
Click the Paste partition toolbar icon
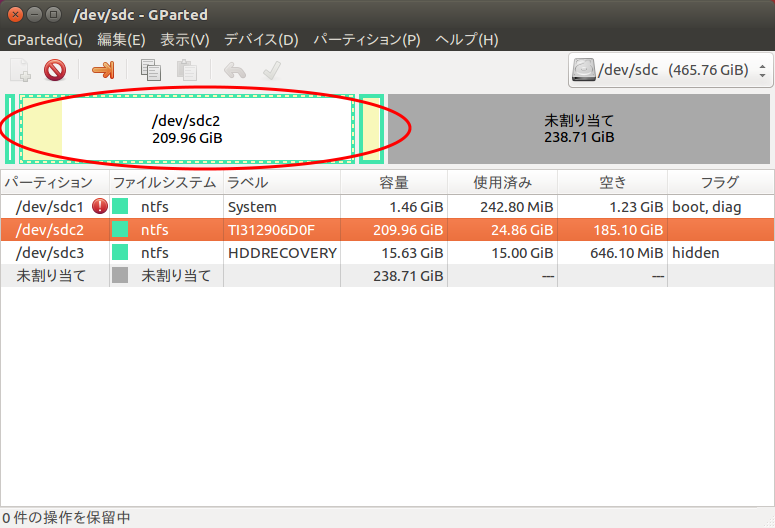(187, 70)
